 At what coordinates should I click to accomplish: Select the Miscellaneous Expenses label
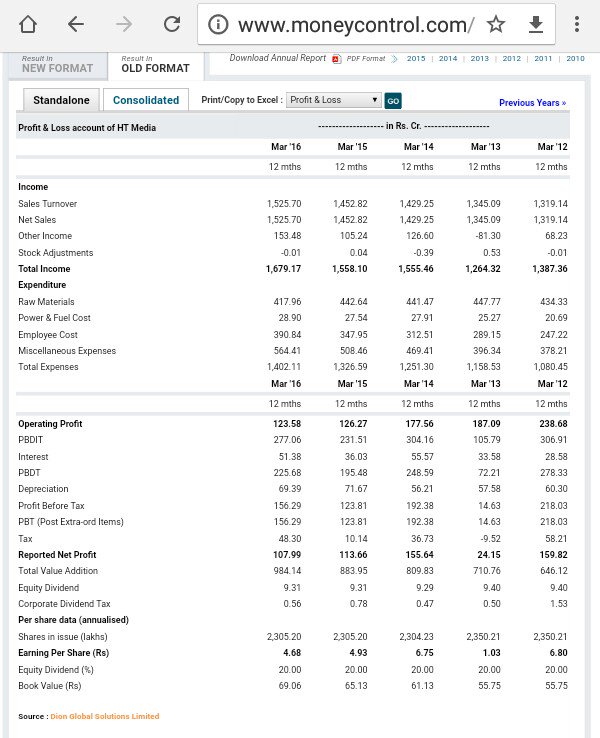click(x=67, y=351)
